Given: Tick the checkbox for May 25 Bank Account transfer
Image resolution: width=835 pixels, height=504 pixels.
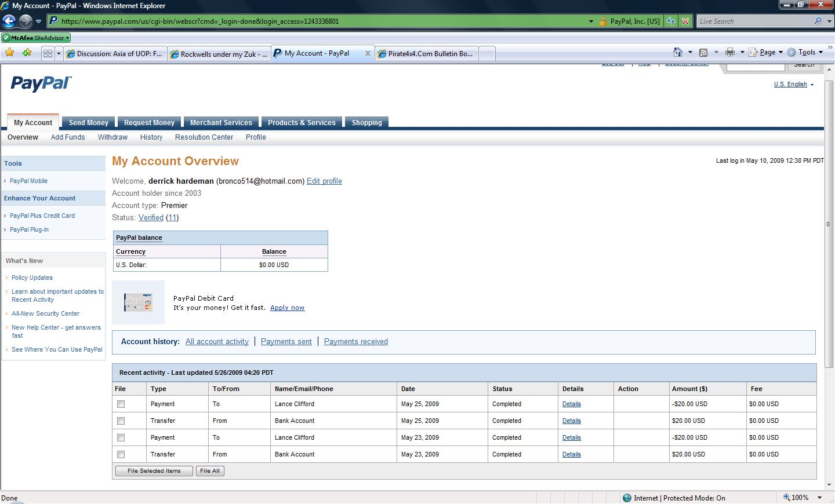Looking at the screenshot, I should tap(121, 421).
